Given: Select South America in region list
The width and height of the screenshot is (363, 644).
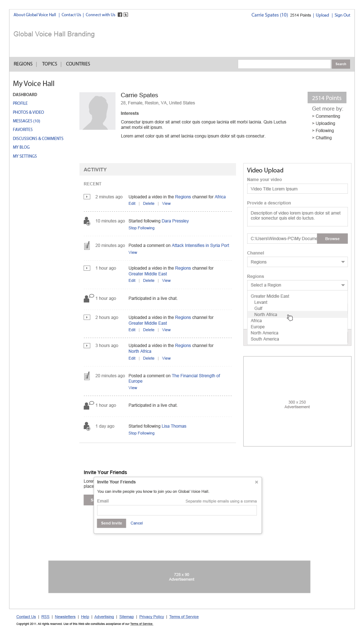Looking at the screenshot, I should pos(265,339).
